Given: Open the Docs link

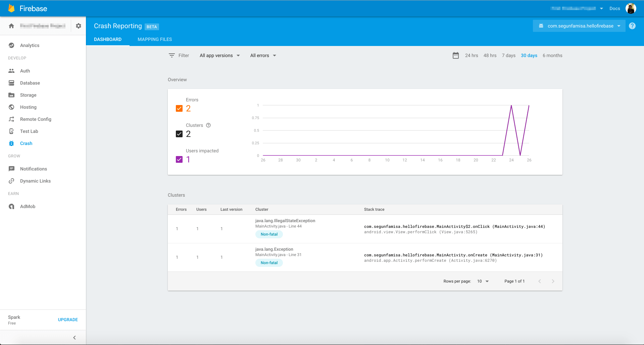Looking at the screenshot, I should point(615,8).
